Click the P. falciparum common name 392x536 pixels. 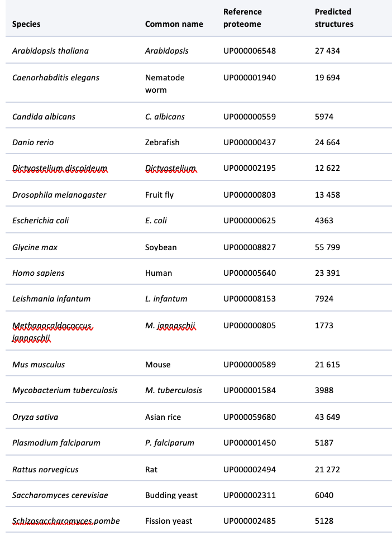point(170,443)
